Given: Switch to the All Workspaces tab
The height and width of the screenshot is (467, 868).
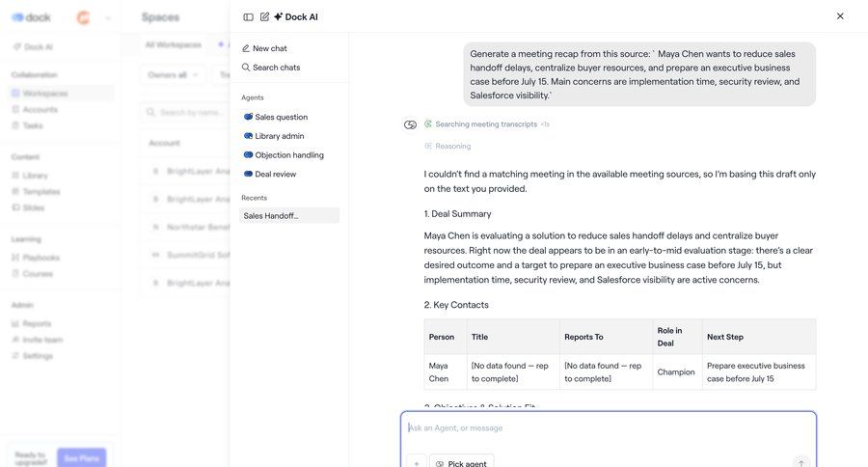Looking at the screenshot, I should click(174, 45).
